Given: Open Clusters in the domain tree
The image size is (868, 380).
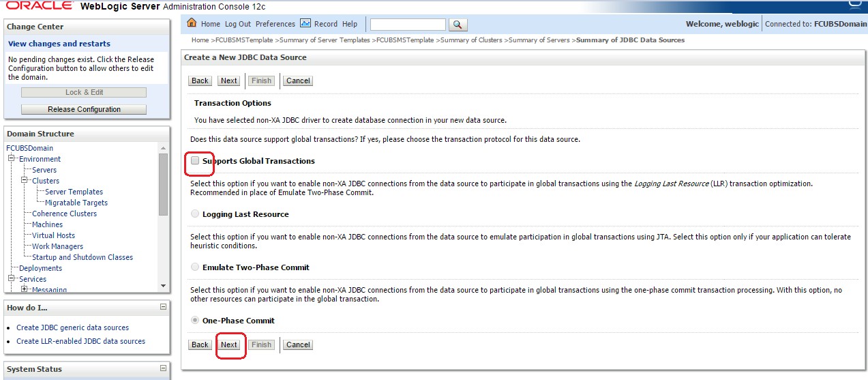Looking at the screenshot, I should click(46, 181).
